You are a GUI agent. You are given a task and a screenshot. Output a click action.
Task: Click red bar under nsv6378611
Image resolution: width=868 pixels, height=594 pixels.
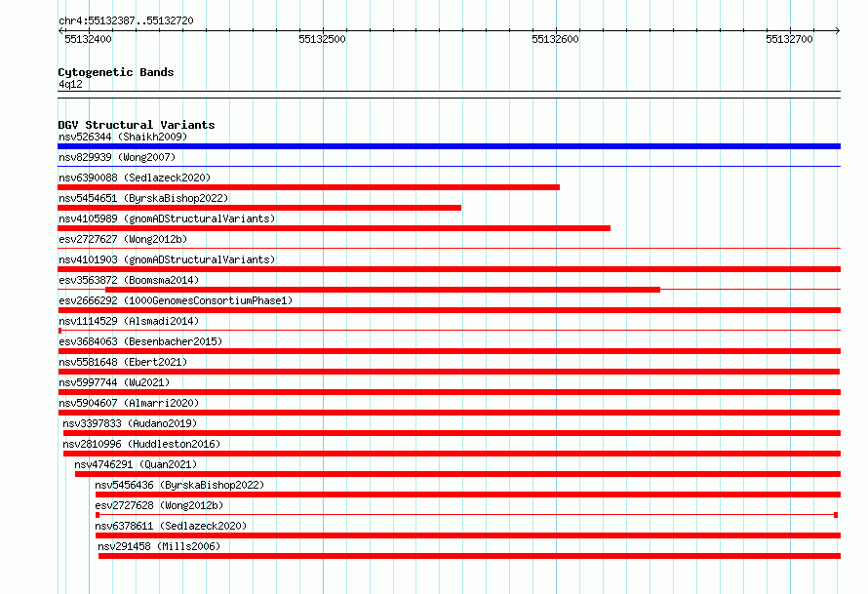tap(468, 535)
